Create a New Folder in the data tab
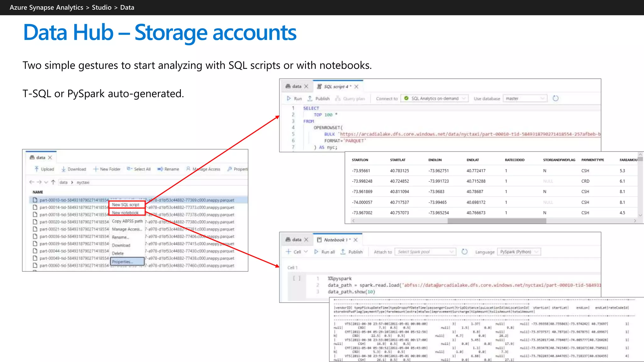 107,169
